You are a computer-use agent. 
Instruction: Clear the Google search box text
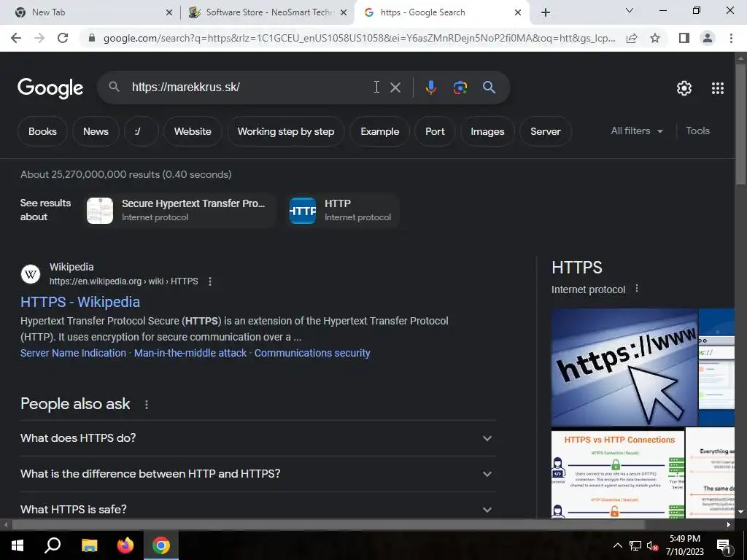395,87
